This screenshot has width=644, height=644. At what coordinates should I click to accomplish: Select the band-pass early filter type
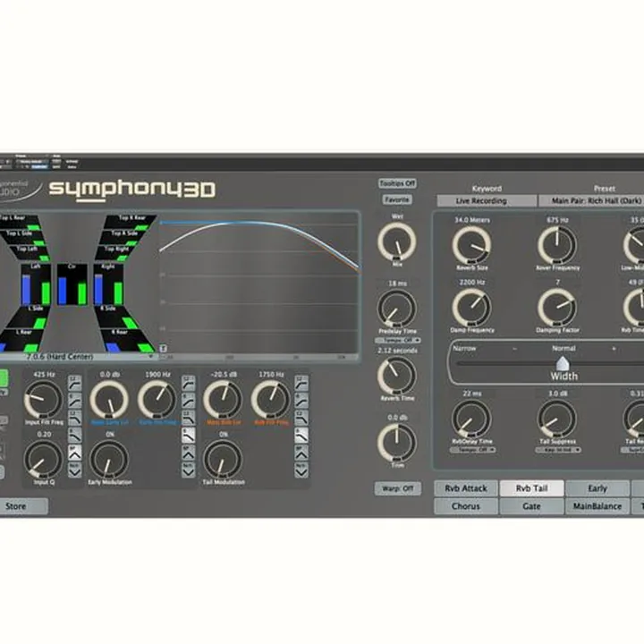(188, 453)
